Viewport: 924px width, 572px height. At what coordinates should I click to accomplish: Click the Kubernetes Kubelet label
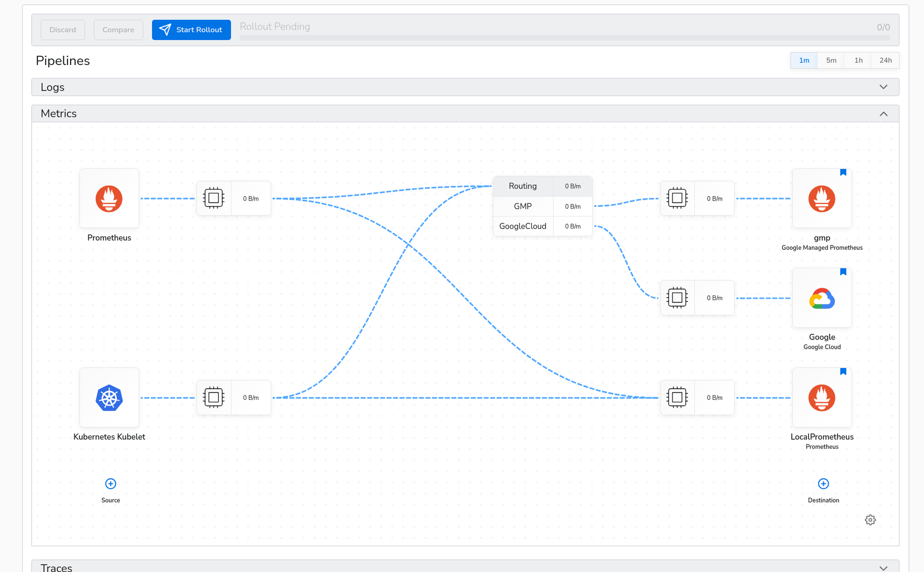click(109, 437)
